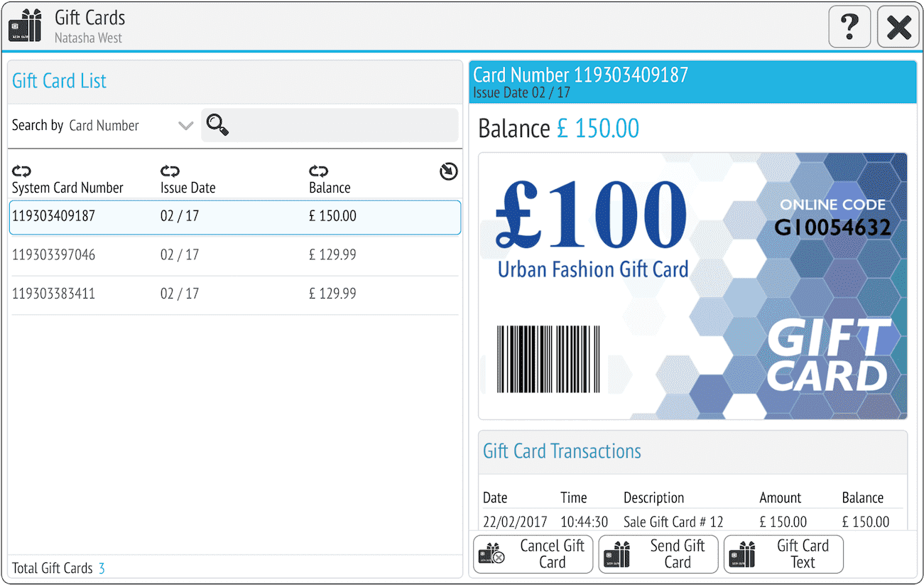The height and width of the screenshot is (585, 924).
Task: Click the search magnifying glass icon
Action: coord(217,126)
